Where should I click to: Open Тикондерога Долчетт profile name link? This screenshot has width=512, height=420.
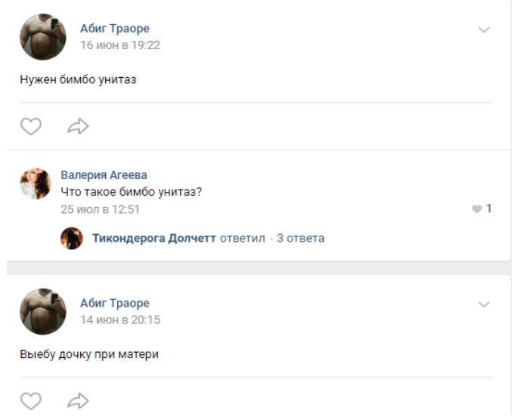coord(154,239)
